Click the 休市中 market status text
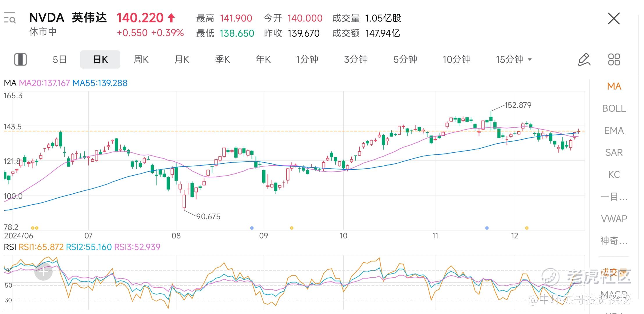644x314 pixels. (x=43, y=32)
